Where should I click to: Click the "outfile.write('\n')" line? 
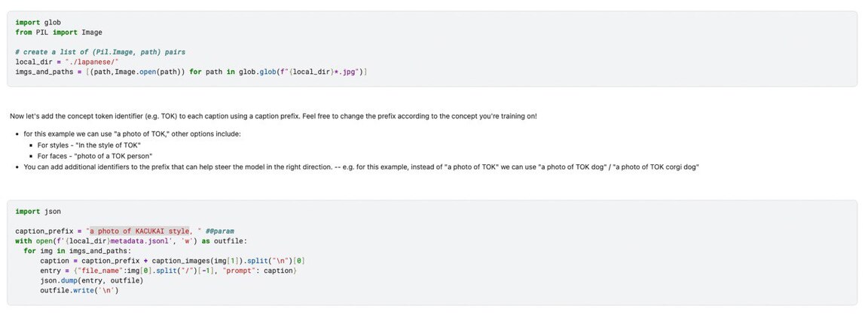[79, 290]
